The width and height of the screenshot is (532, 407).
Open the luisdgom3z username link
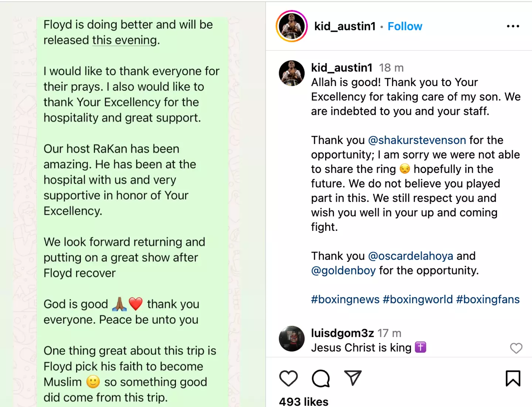point(342,333)
